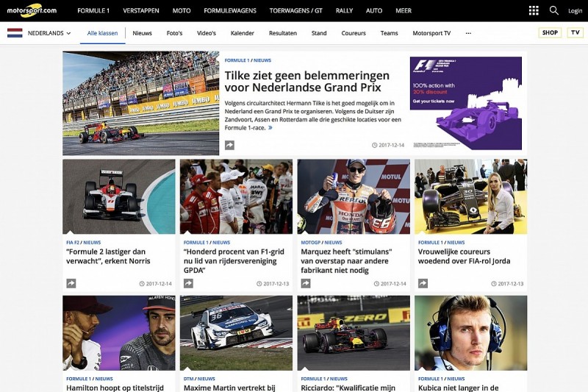Viewport: 588px width, 392px height.
Task: Open the apps grid icon
Action: point(534,10)
